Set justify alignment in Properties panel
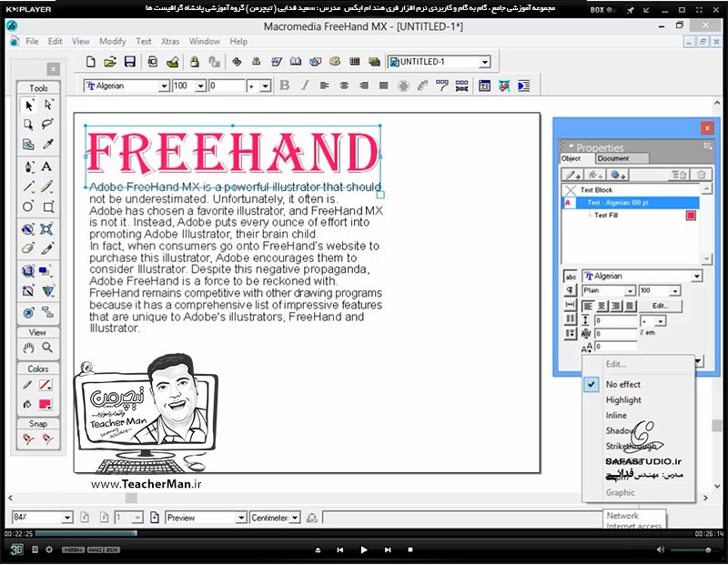 (630, 306)
